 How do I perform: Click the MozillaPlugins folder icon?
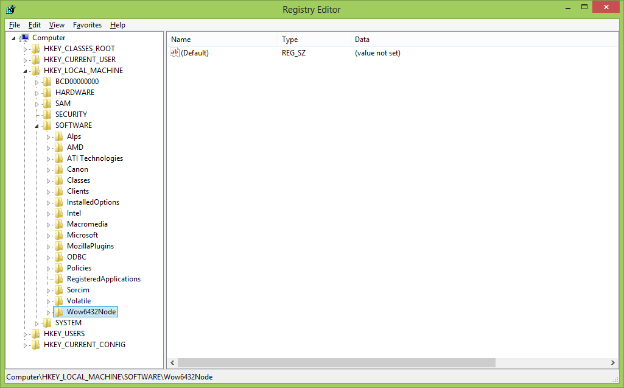tap(59, 246)
